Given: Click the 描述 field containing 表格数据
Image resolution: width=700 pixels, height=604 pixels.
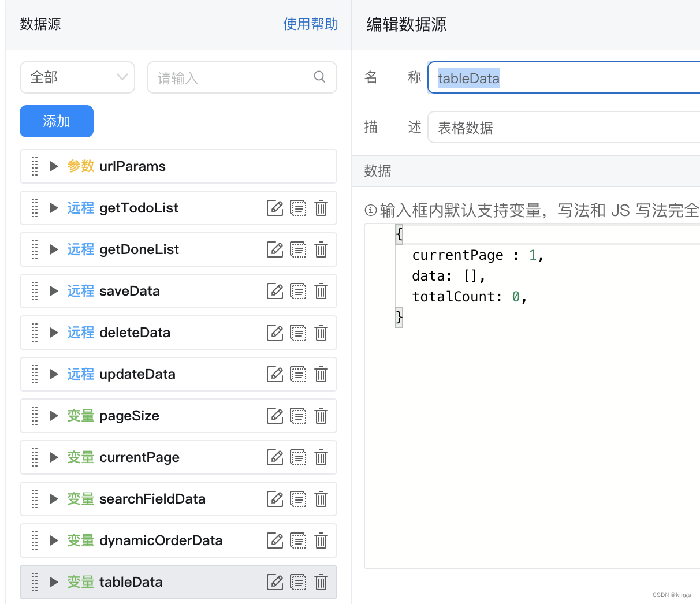Looking at the screenshot, I should tap(563, 128).
